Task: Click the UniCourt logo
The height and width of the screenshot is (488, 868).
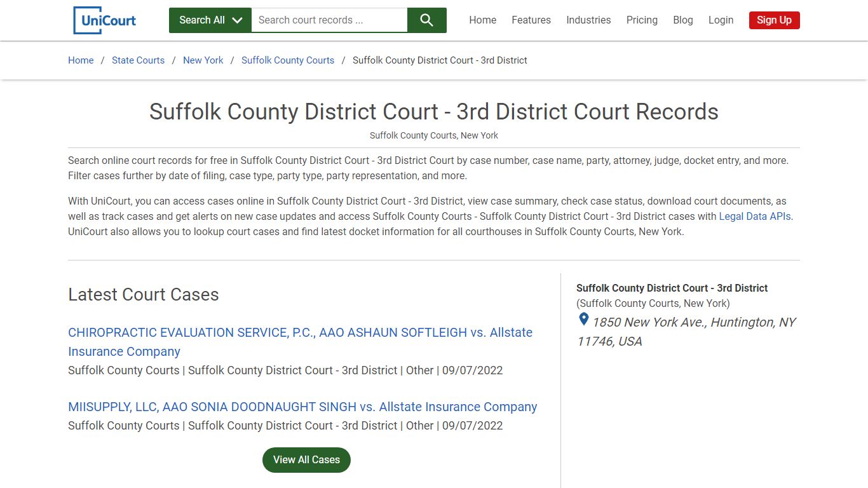Action: coord(105,20)
